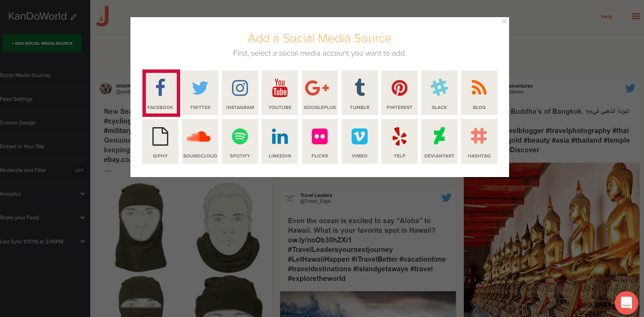Click the Twitter bird on the Bangkok post
Viewport: 644px width, 317px height.
630,88
